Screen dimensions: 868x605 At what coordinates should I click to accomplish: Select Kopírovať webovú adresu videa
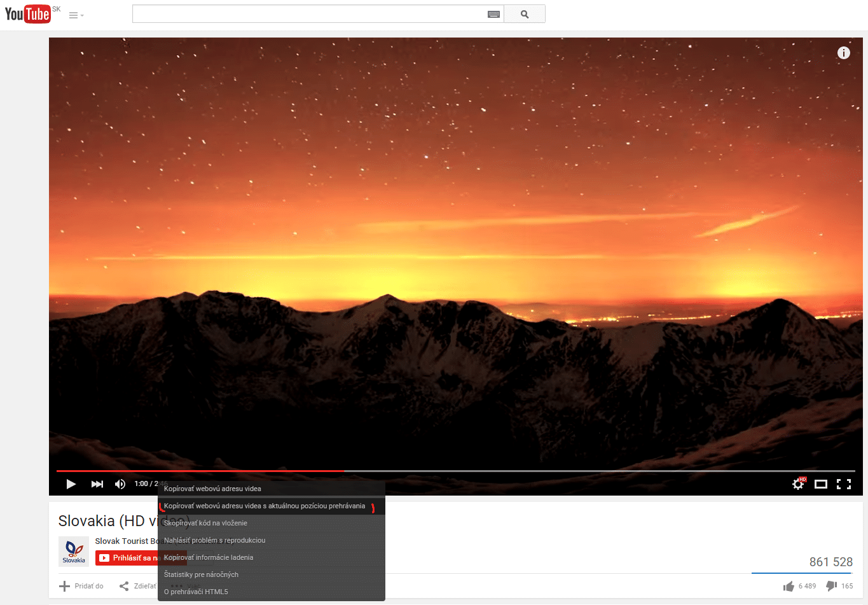pyautogui.click(x=272, y=489)
